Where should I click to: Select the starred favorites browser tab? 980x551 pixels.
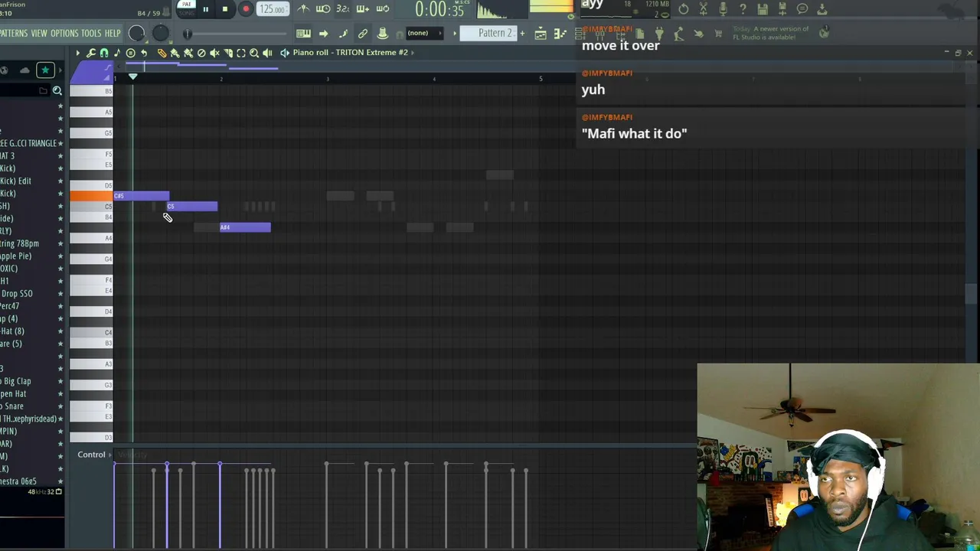45,70
